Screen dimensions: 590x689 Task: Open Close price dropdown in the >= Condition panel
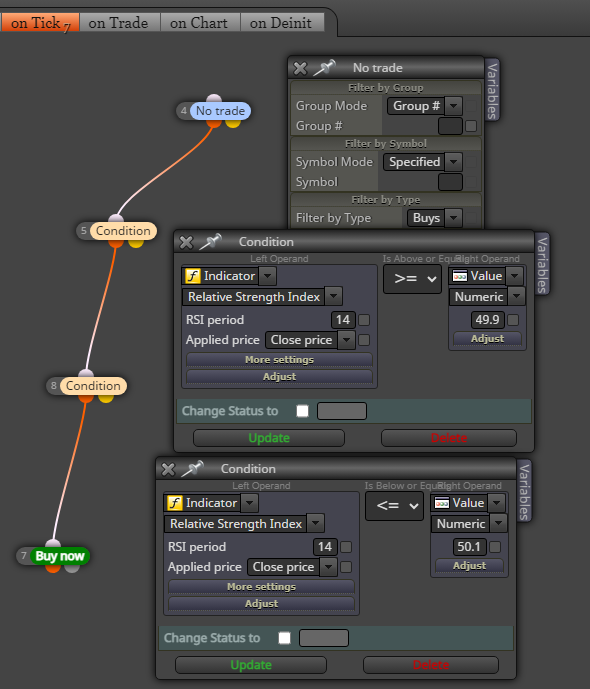(310, 340)
